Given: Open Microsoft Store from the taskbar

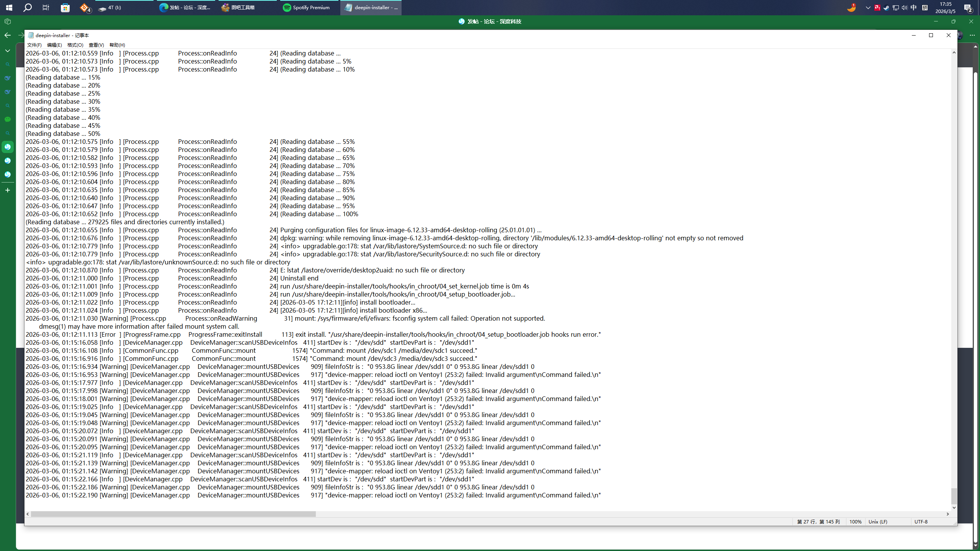Looking at the screenshot, I should (65, 8).
